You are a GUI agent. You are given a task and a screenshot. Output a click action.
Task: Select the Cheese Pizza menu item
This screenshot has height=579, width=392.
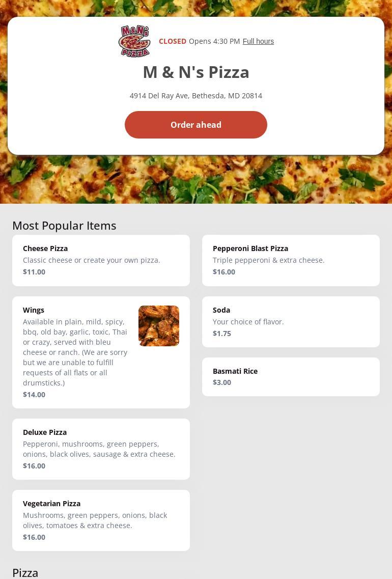[x=101, y=260]
